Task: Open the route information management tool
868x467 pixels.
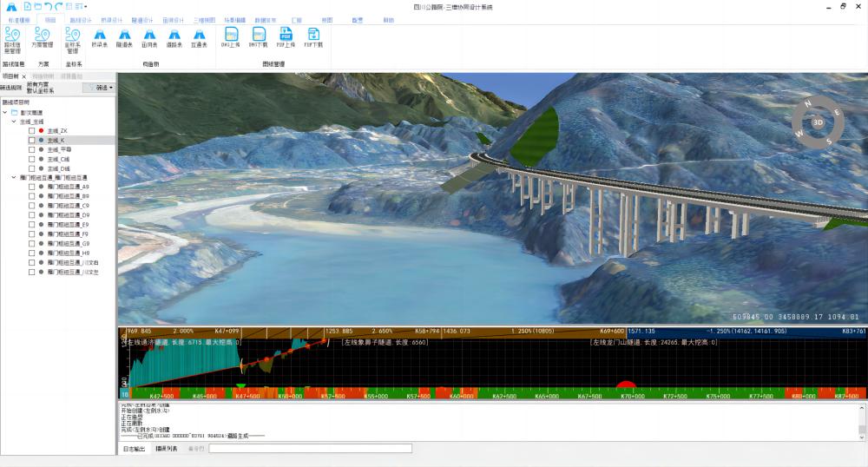Action: (13, 40)
